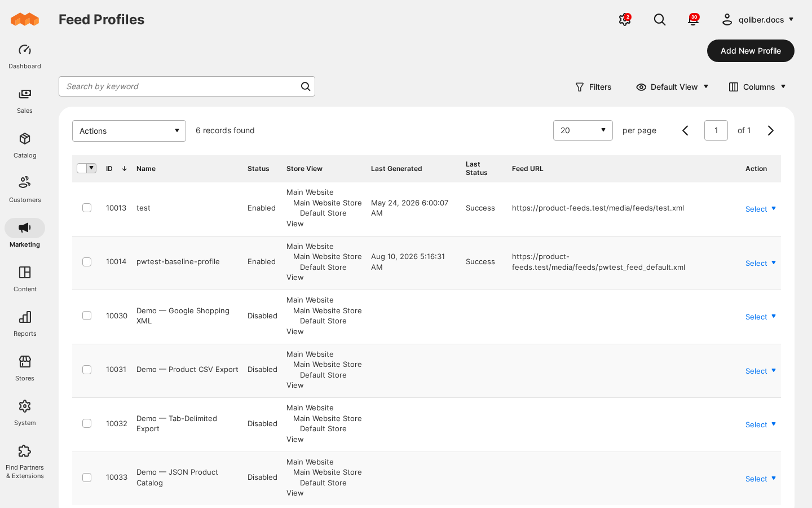Open the Actions dropdown

pyautogui.click(x=129, y=131)
